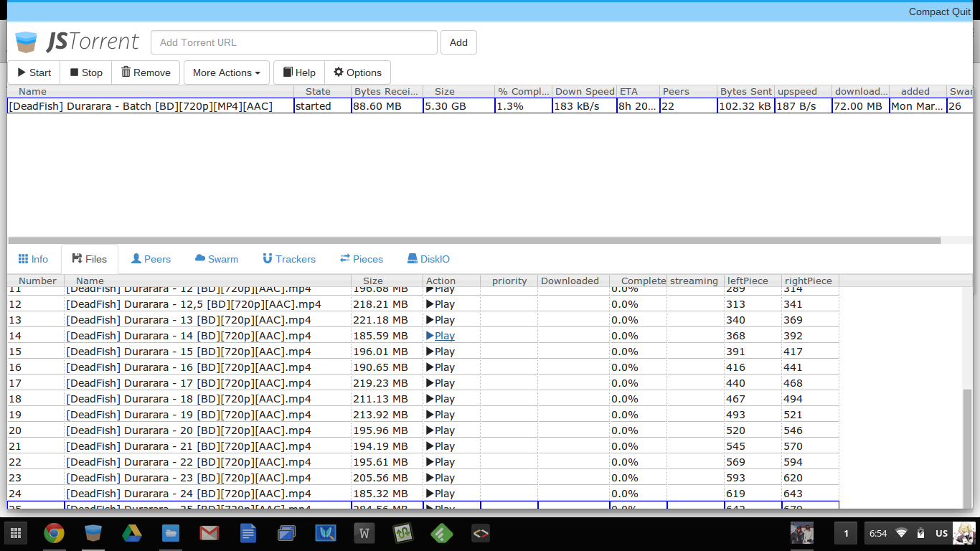The image size is (980, 551).
Task: Click the ETA column header
Action: 639,91
